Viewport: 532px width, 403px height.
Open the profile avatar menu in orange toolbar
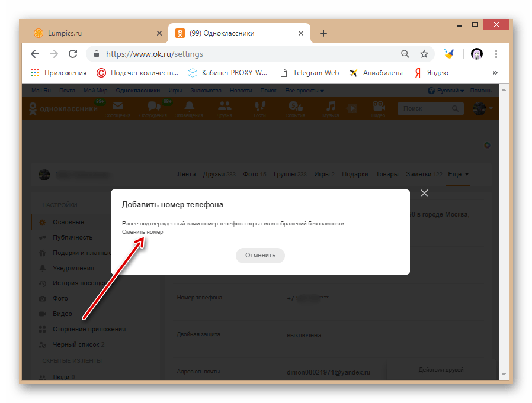pyautogui.click(x=479, y=108)
